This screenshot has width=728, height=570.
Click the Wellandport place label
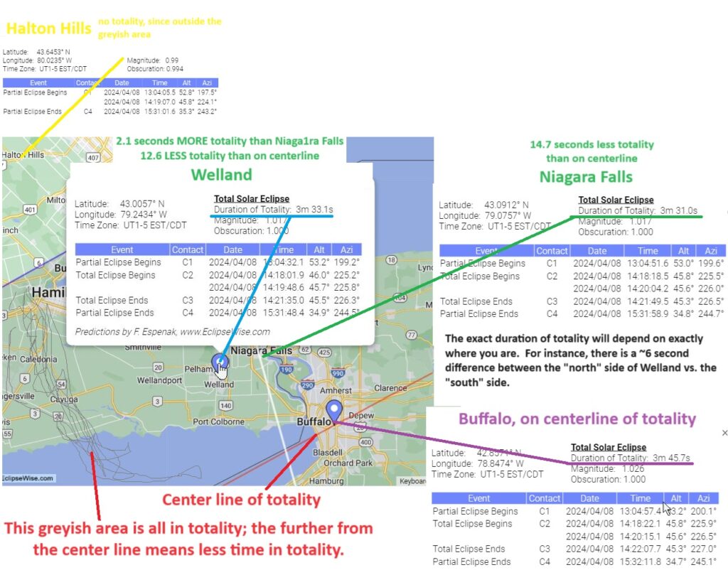[x=161, y=380]
